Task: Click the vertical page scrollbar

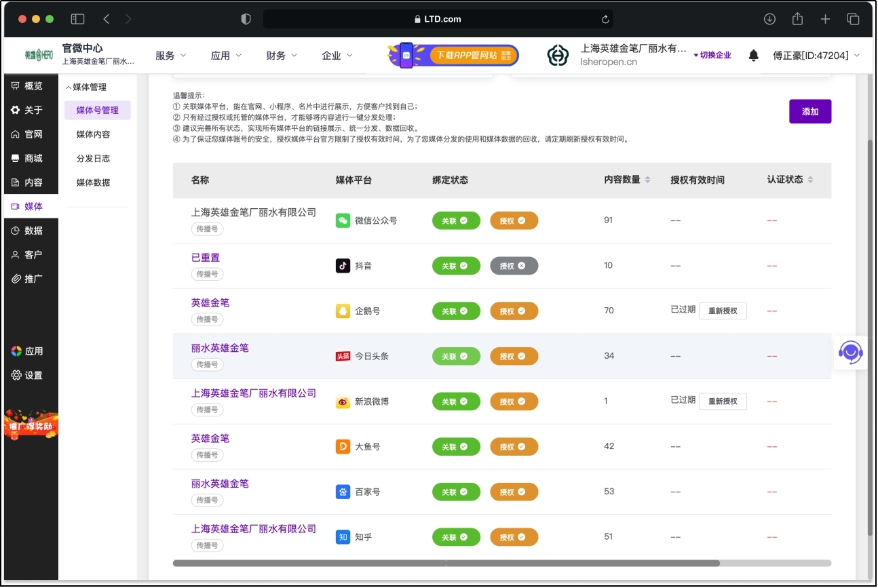Action: pyautogui.click(x=871, y=337)
